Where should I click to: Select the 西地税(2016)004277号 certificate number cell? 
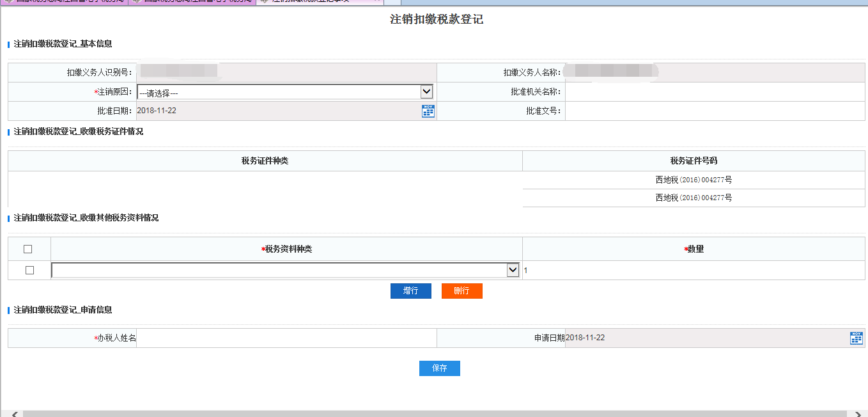click(x=695, y=180)
